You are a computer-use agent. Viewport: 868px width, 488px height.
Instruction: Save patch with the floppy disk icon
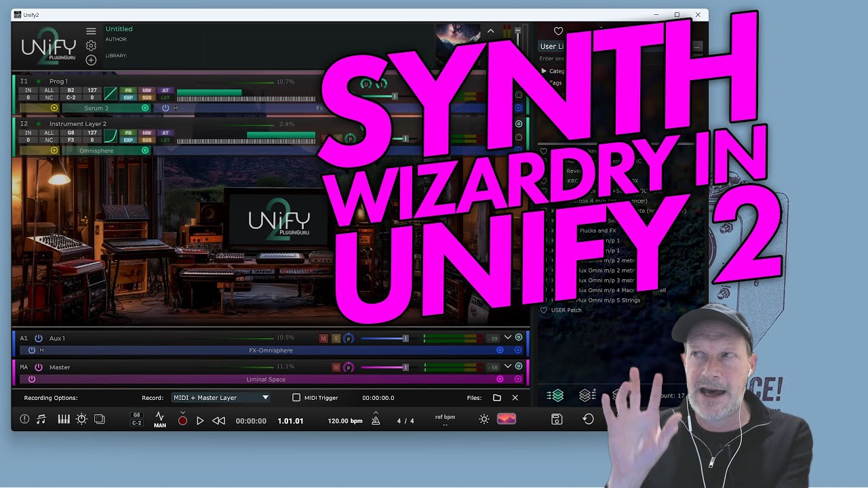(x=557, y=420)
